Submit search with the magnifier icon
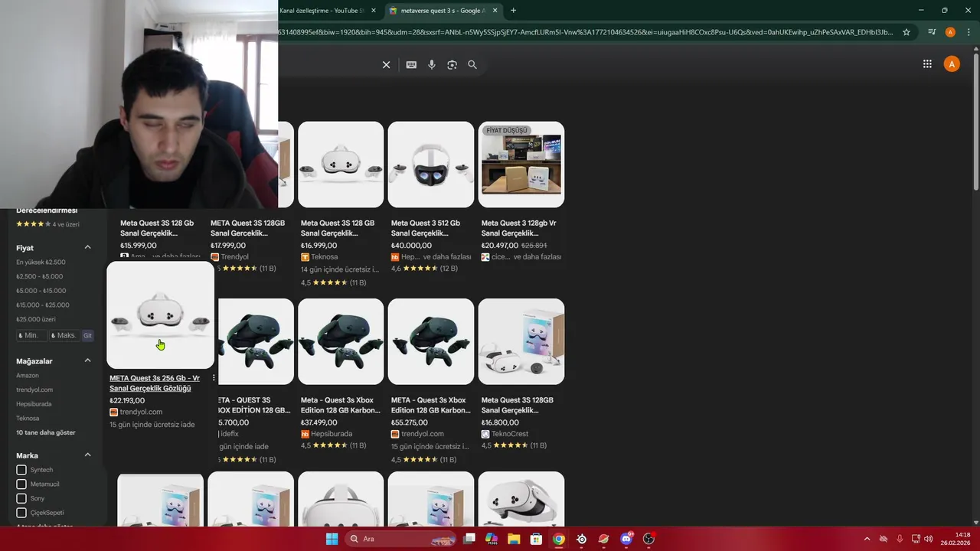980x551 pixels. pyautogui.click(x=472, y=65)
